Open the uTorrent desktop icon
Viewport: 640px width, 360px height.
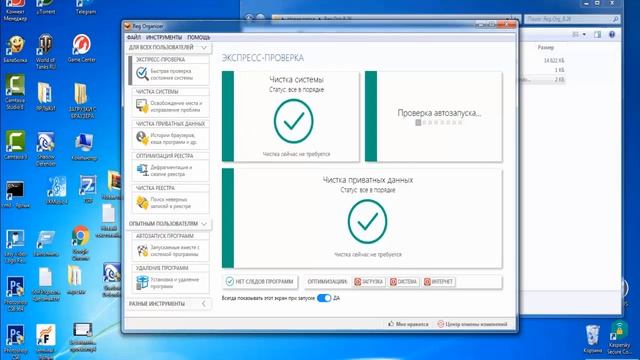(46, 7)
